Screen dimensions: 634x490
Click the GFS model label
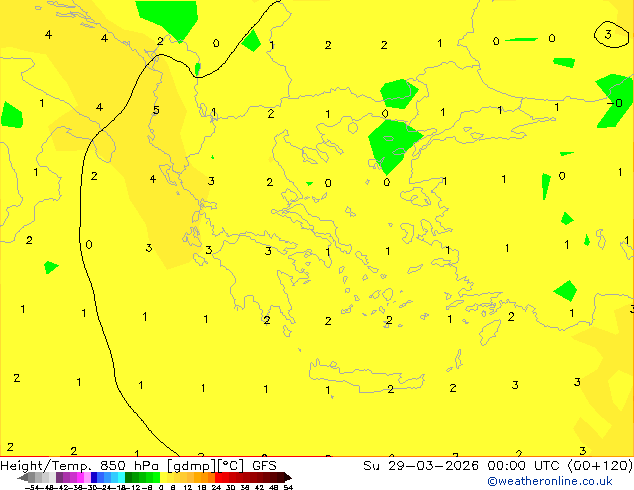264,466
